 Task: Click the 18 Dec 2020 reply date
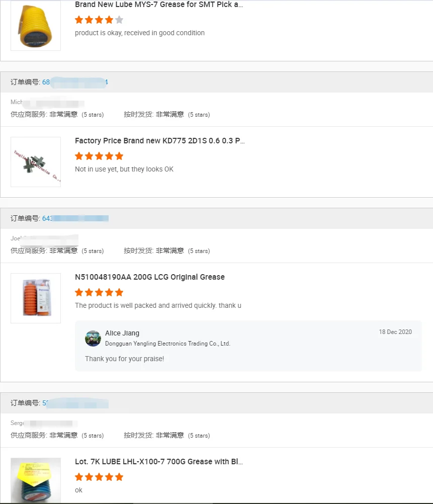395,332
